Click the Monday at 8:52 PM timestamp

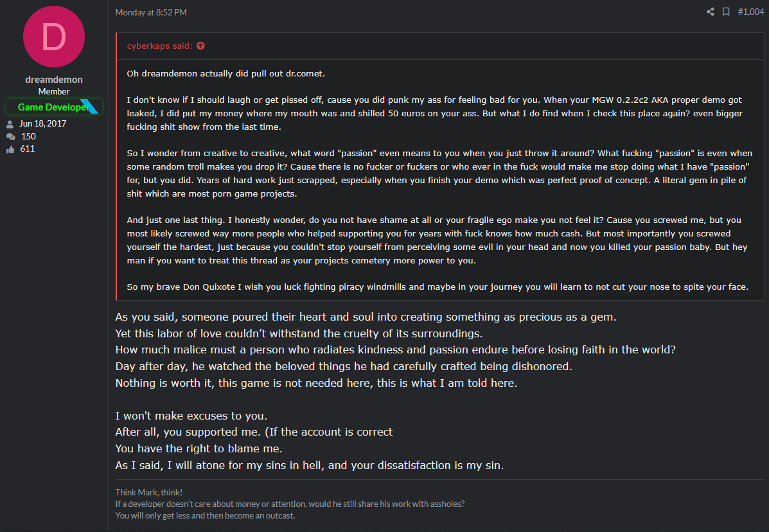click(x=151, y=12)
